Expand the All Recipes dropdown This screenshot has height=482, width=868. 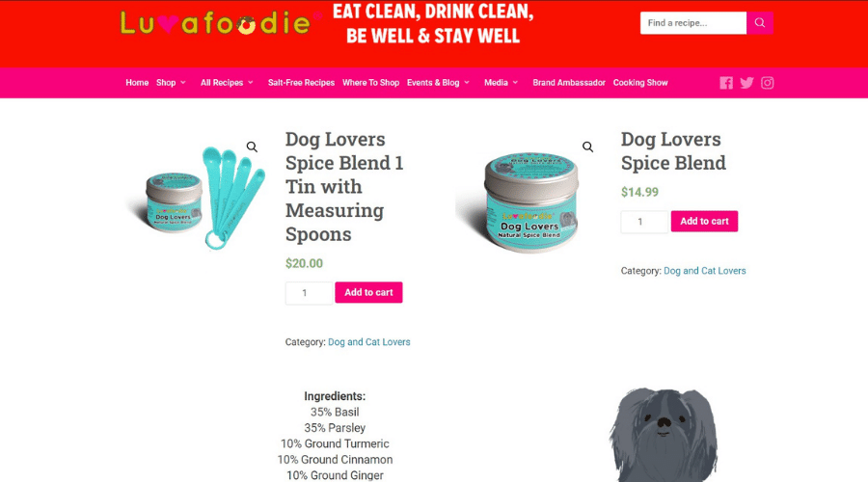point(227,83)
